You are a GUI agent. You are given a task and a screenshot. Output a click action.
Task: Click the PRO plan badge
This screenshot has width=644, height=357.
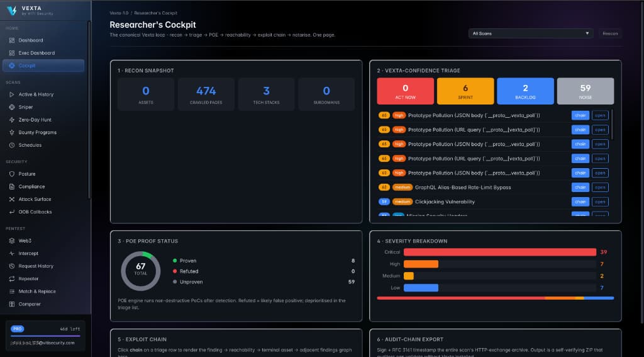pos(17,329)
